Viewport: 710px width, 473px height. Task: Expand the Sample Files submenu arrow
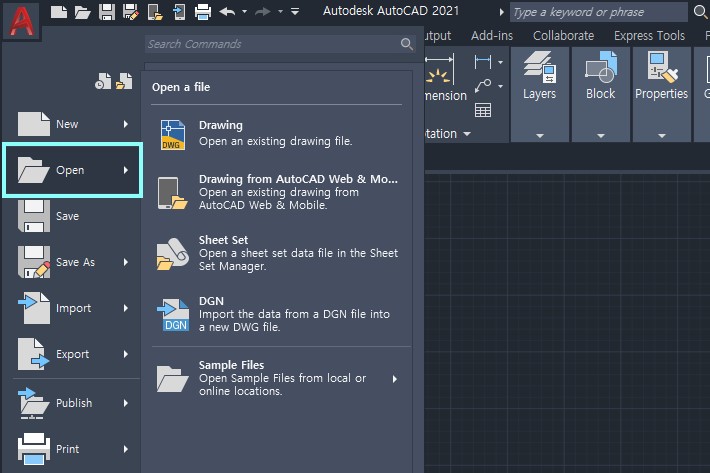395,379
